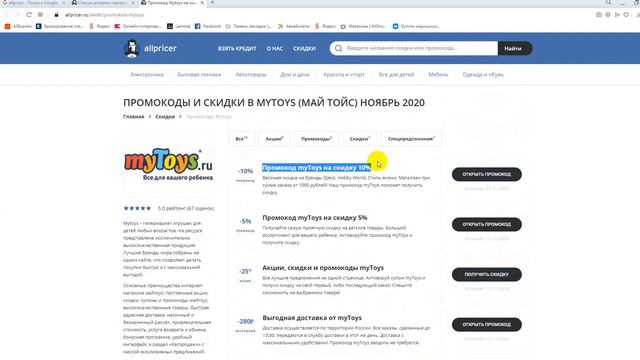Click the padlock site security icon
This screenshot has width=640, height=360.
pos(56,15)
